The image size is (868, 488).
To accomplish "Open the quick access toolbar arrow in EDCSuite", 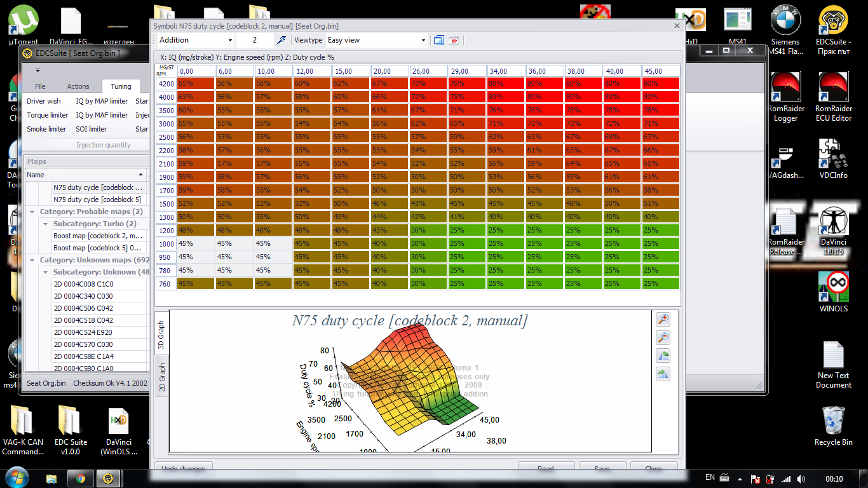I will tap(37, 70).
